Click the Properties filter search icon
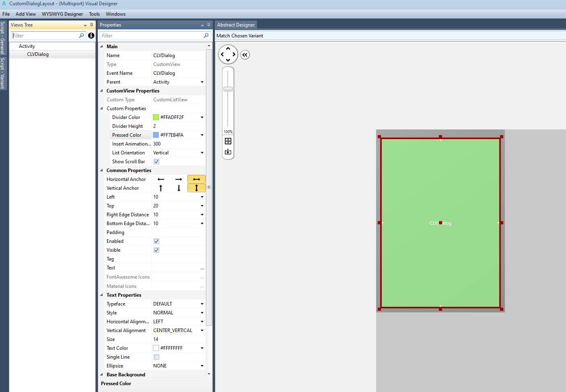Screen dimensions: 566x392 point(206,35)
